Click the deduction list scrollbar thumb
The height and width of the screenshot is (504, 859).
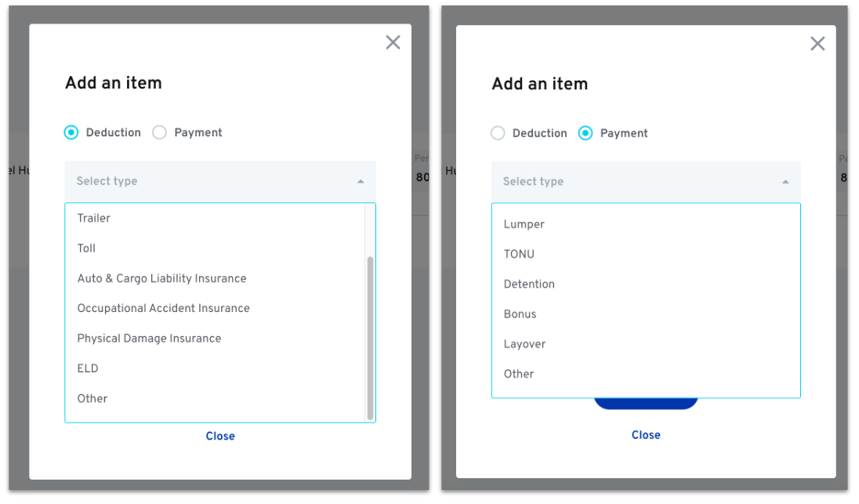(x=370, y=337)
